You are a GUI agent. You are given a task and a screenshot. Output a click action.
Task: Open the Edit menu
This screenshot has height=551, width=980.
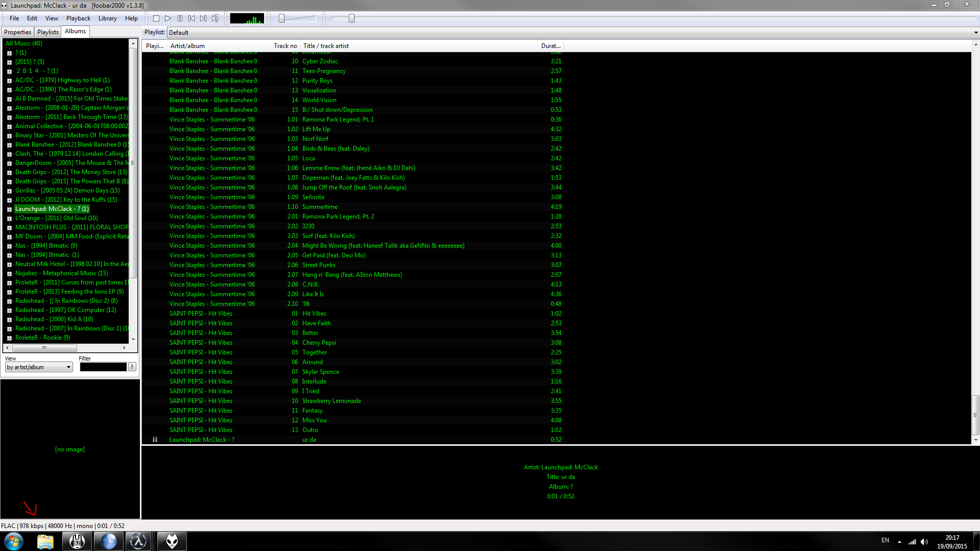click(32, 18)
